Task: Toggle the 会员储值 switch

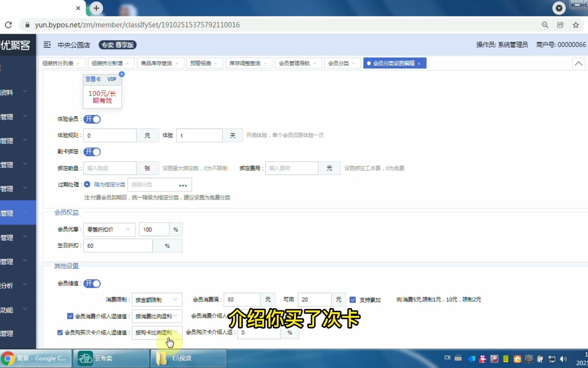Action: 92,283
